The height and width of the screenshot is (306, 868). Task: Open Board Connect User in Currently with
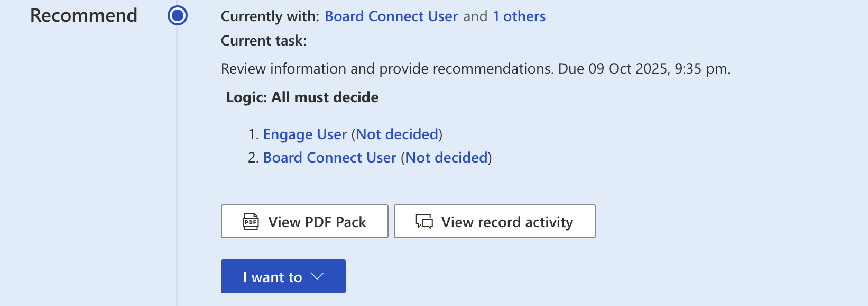pos(391,16)
